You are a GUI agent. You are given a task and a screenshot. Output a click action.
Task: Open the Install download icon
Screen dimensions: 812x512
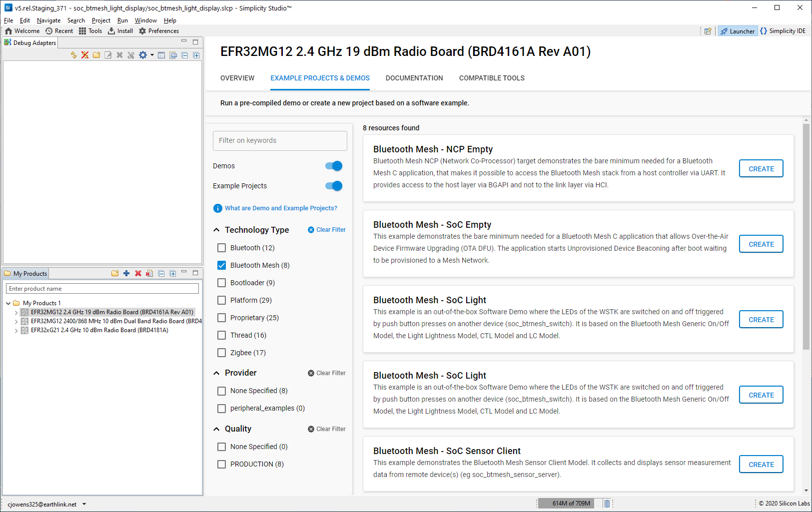tap(111, 31)
